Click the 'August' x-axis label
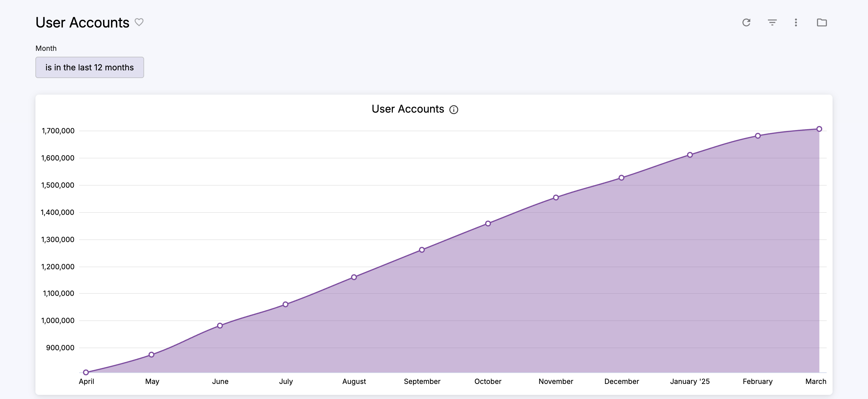868x399 pixels. tap(354, 382)
